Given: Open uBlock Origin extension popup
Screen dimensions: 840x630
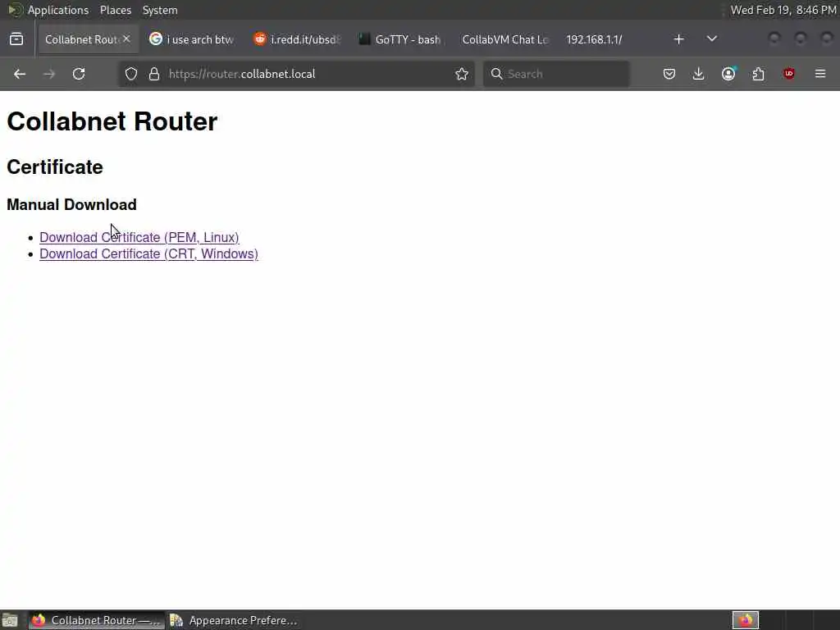Looking at the screenshot, I should [x=788, y=74].
